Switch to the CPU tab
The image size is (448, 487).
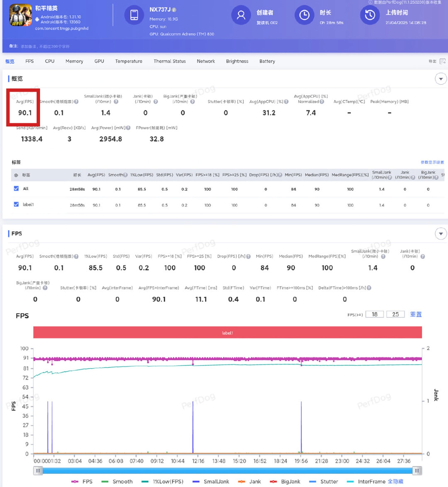(x=50, y=61)
